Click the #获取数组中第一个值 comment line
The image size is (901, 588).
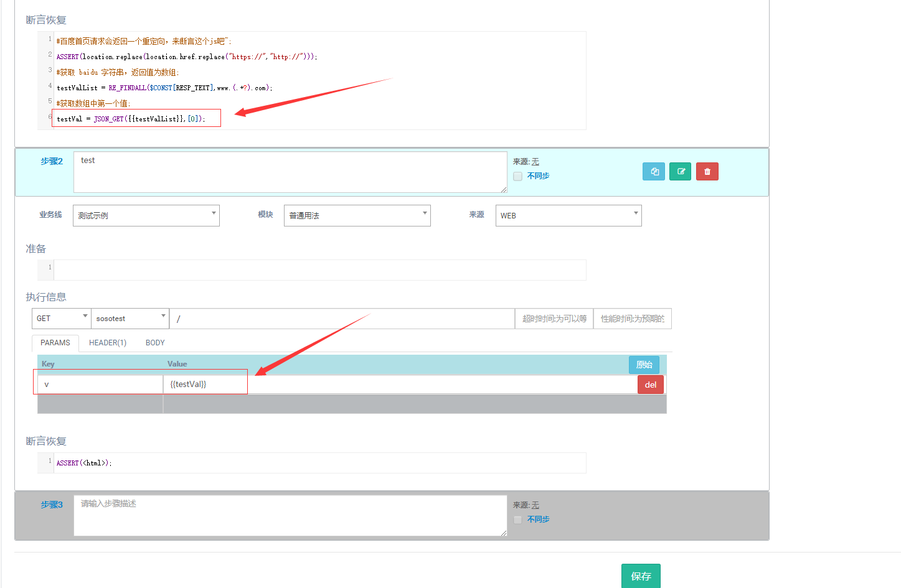pyautogui.click(x=93, y=103)
